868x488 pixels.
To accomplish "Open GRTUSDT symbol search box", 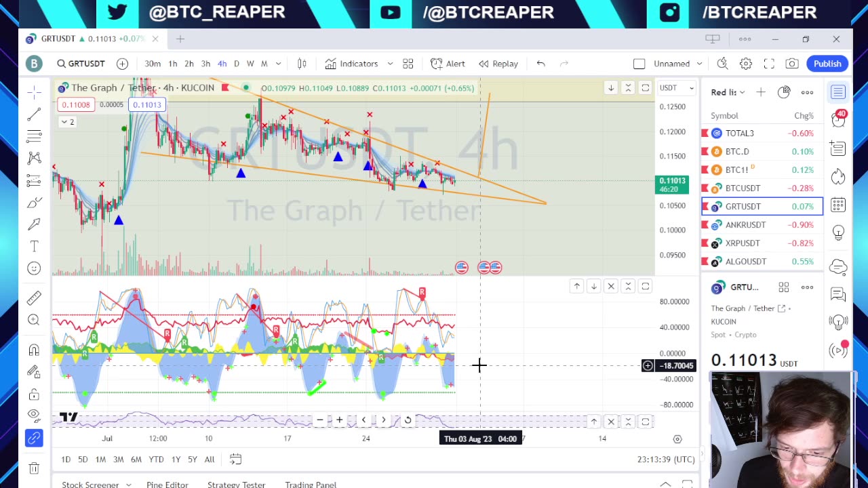I will click(x=81, y=64).
